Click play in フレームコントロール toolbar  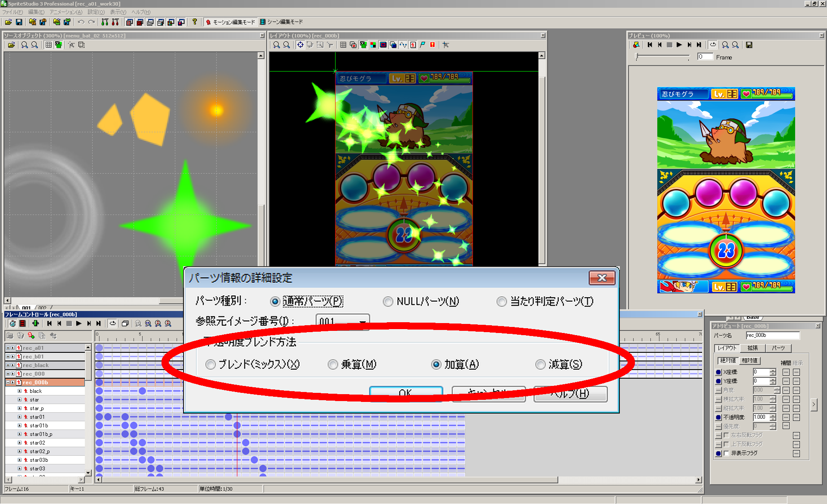pyautogui.click(x=79, y=324)
